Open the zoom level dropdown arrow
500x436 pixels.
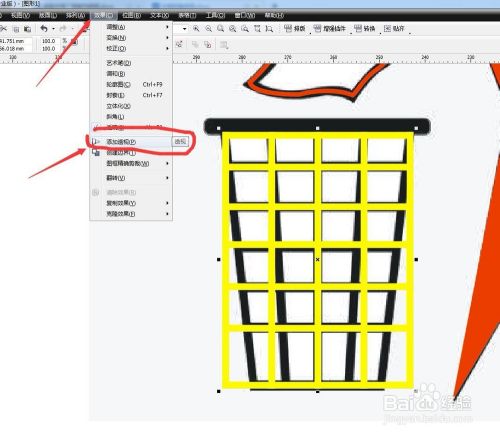point(184,29)
